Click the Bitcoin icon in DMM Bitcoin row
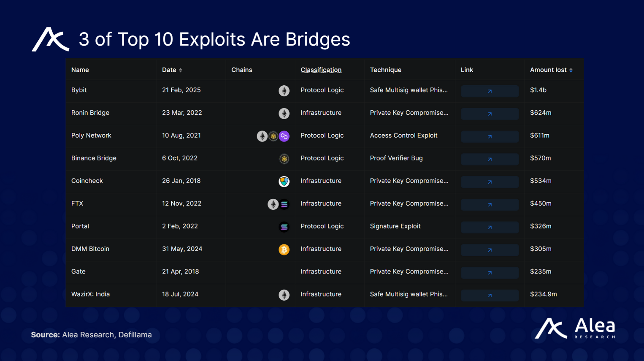Viewport: 644px width, 361px height. (x=284, y=250)
